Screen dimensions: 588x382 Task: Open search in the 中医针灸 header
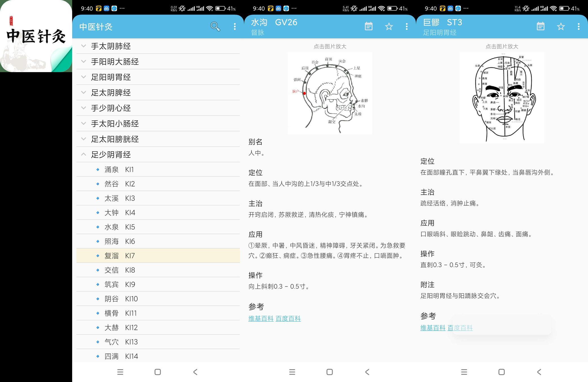(215, 26)
